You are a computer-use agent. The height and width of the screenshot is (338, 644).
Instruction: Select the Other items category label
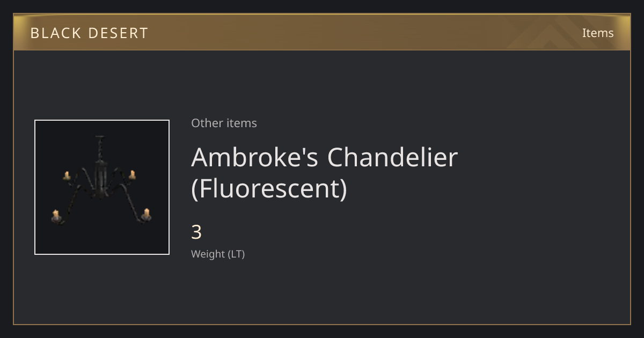tap(224, 123)
